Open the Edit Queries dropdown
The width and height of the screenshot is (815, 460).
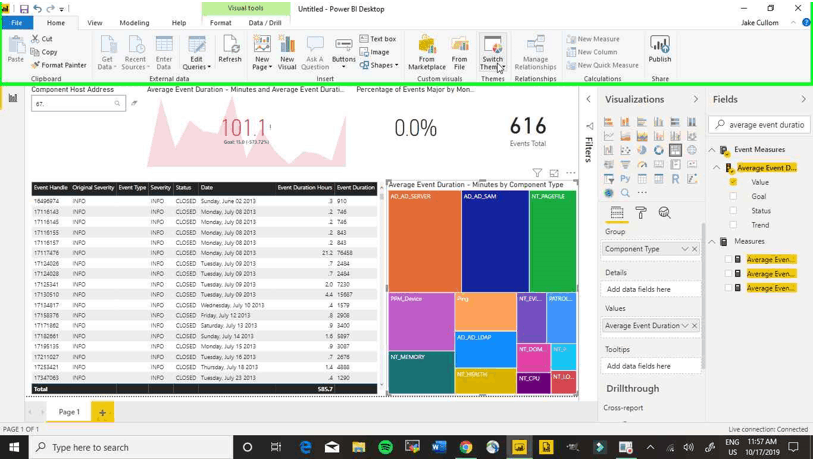click(x=196, y=52)
